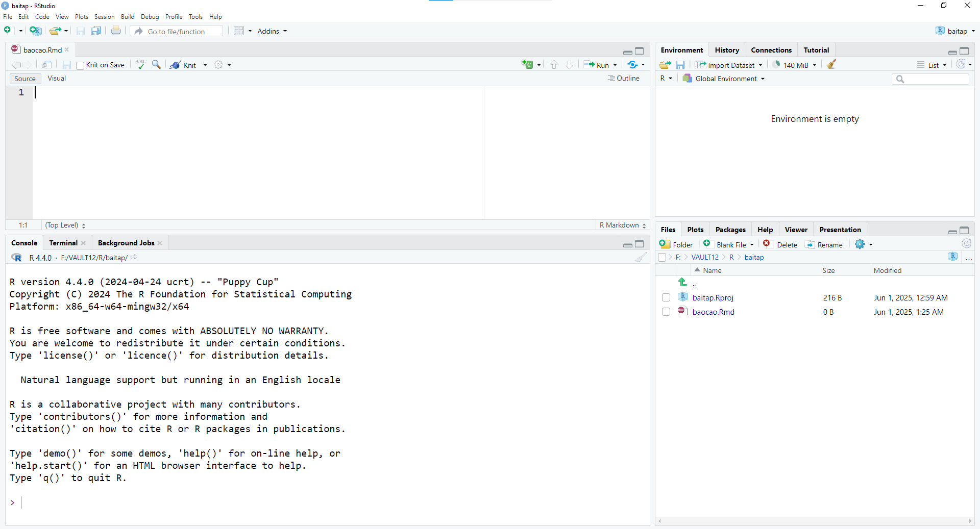Image resolution: width=980 pixels, height=529 pixels.
Task: Switch editor to Source mode
Action: [25, 79]
